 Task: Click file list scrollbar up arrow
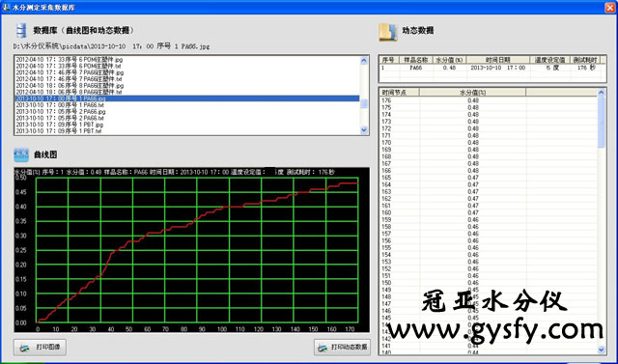click(x=364, y=61)
